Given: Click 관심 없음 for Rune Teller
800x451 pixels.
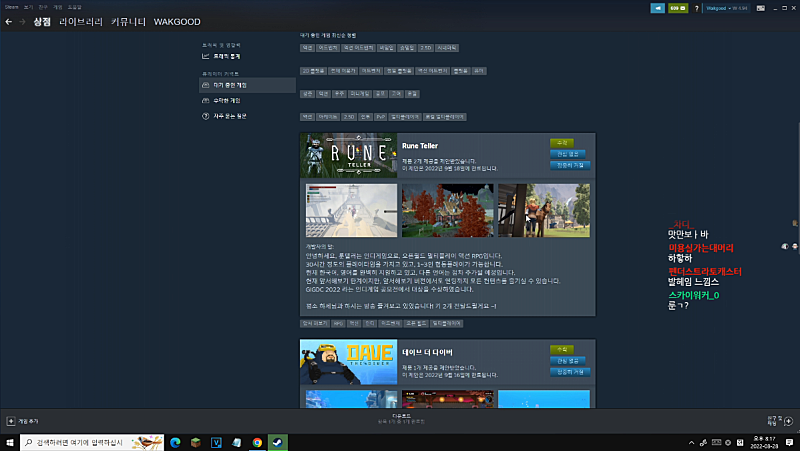Looking at the screenshot, I should [567, 154].
